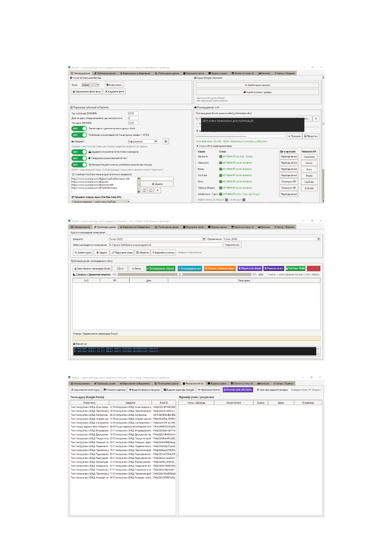Click the Час публікації (HH:MM) input field
Viewport: 392px width, 554px height.
pos(133,113)
